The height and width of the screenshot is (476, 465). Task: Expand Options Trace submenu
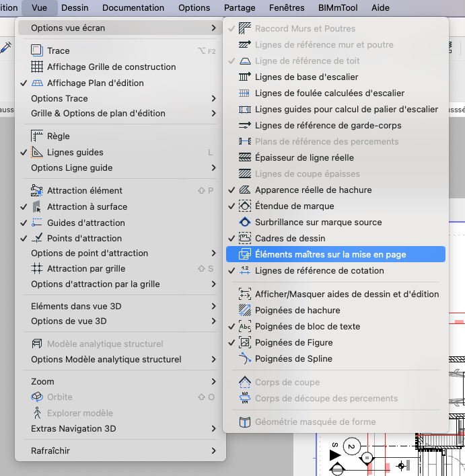point(120,98)
